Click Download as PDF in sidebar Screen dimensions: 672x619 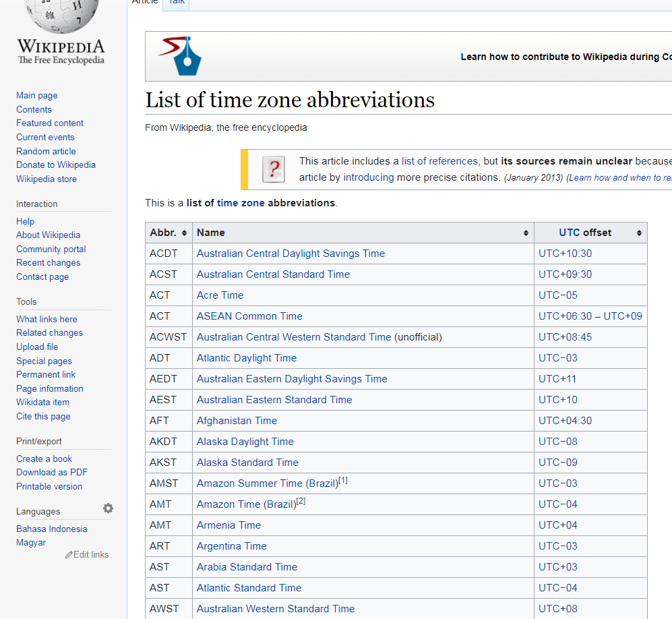pos(52,472)
